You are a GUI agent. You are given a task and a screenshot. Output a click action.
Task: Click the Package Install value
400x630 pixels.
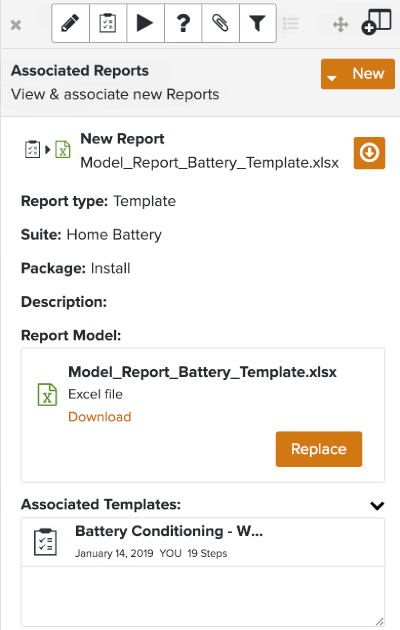click(x=110, y=268)
